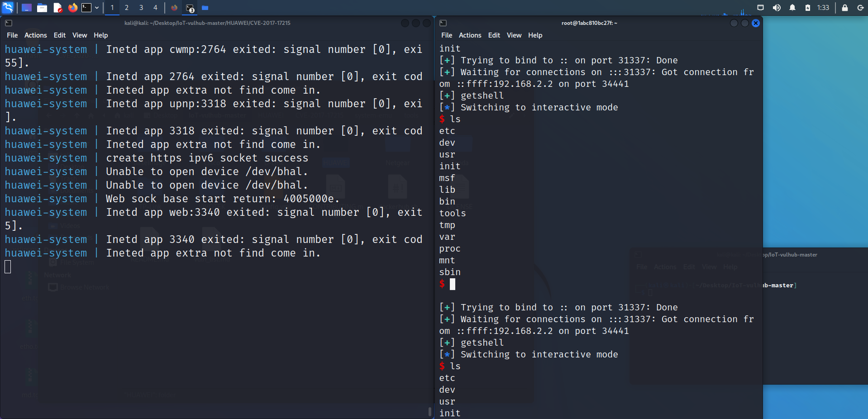Viewport: 868px width, 419px height.
Task: Open the Kali applications menu icon
Action: (x=8, y=8)
